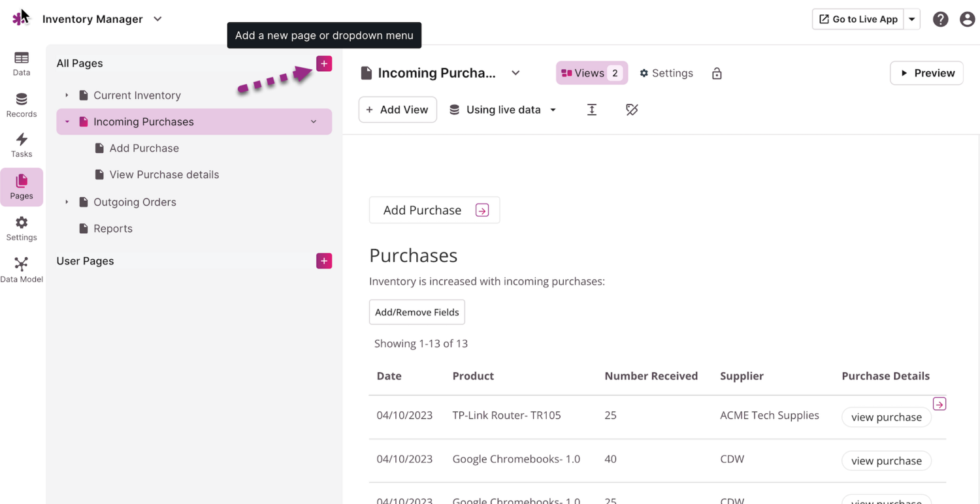Open the Inventory Manager app dropdown

tap(157, 19)
